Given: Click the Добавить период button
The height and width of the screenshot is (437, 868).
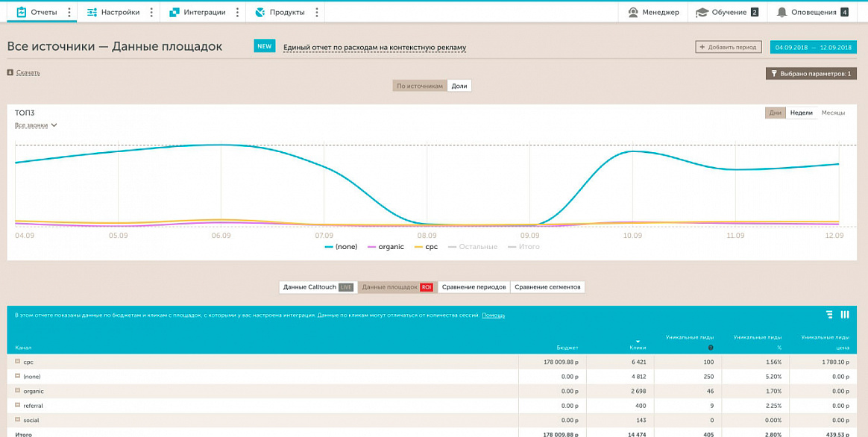Looking at the screenshot, I should (x=729, y=47).
